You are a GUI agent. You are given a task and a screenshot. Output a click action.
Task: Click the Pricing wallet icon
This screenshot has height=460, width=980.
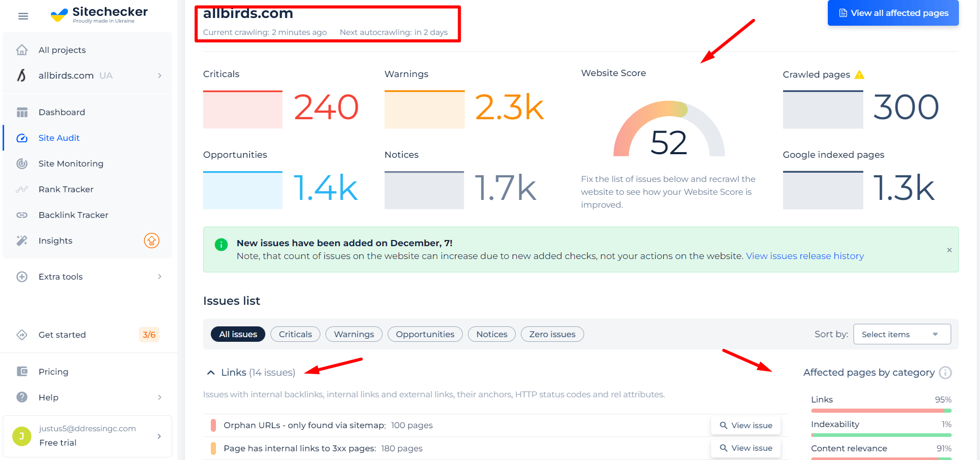pos(22,372)
